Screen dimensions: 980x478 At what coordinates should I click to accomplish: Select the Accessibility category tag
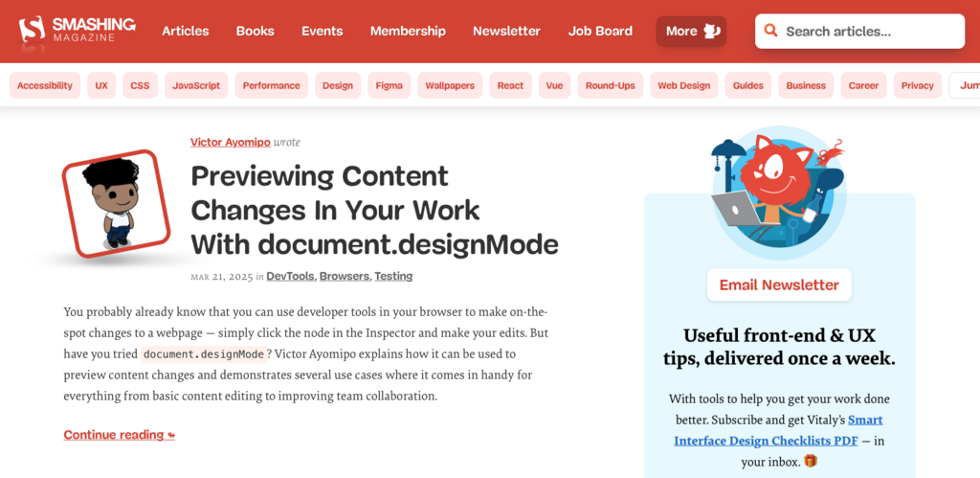click(x=45, y=85)
